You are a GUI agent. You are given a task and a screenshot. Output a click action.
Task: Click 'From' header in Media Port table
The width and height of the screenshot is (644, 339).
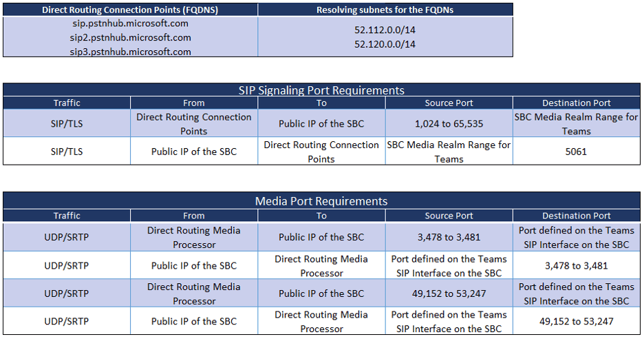pos(194,216)
